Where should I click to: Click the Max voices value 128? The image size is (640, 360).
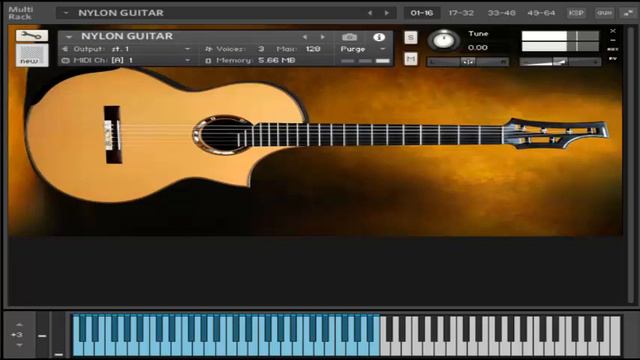pyautogui.click(x=313, y=49)
